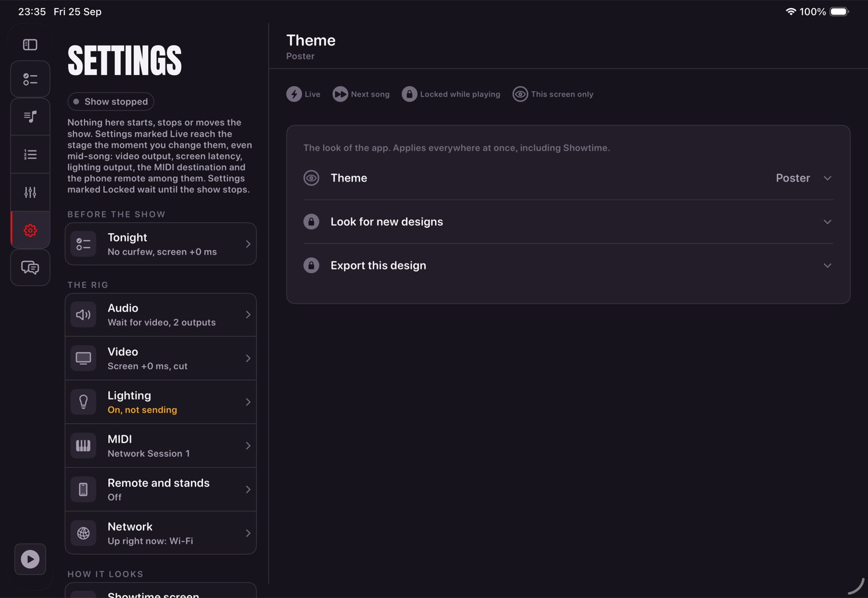Click the Live lightning legend icon
The width and height of the screenshot is (868, 598).
[294, 94]
